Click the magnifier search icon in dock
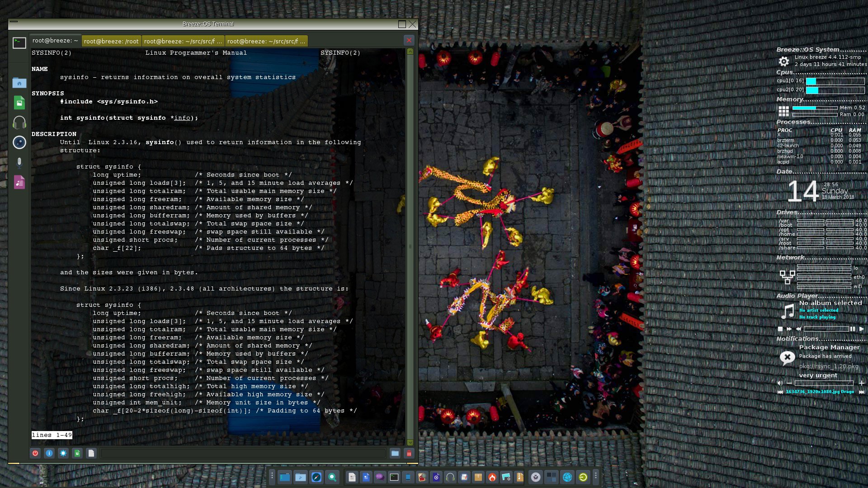Screen dimensions: 868x488 click(x=332, y=477)
